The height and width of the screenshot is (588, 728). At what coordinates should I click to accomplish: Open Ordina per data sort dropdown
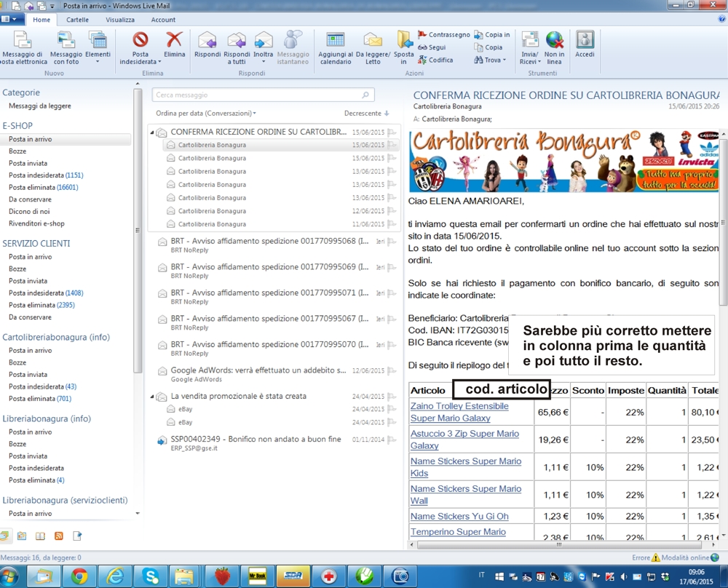coord(206,114)
